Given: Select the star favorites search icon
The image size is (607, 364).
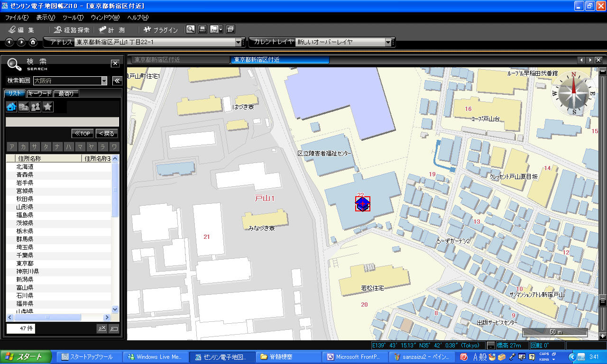Looking at the screenshot, I should [x=47, y=107].
